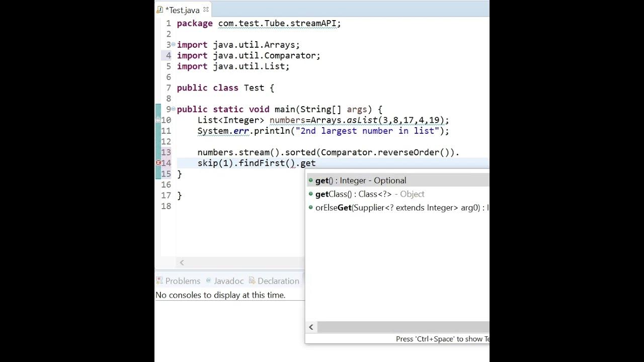Viewport: 644px width, 362px height.
Task: Click class name 'Test' on line 7
Action: pyautogui.click(x=254, y=88)
